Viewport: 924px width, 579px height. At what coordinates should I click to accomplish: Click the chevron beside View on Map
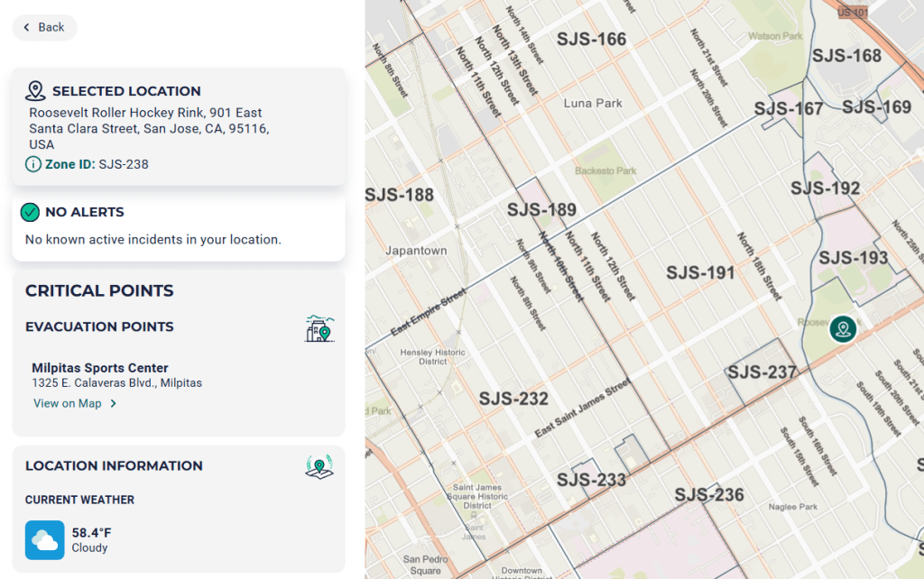113,403
